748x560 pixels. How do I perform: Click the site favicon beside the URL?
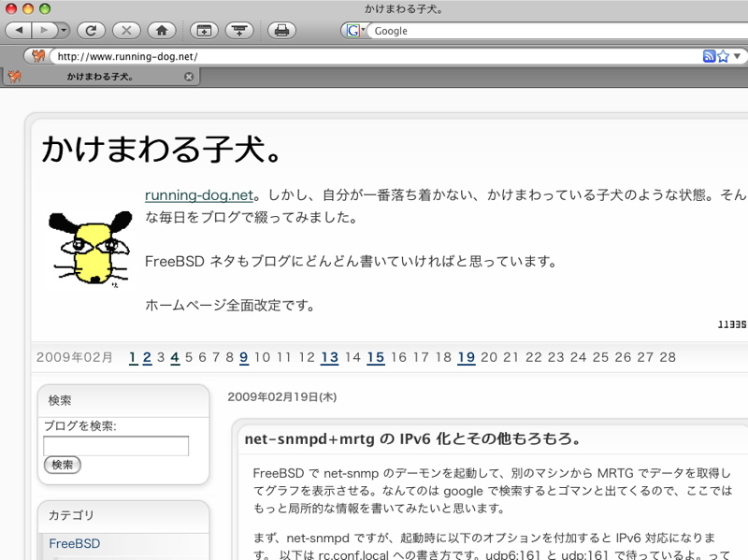pos(38,56)
